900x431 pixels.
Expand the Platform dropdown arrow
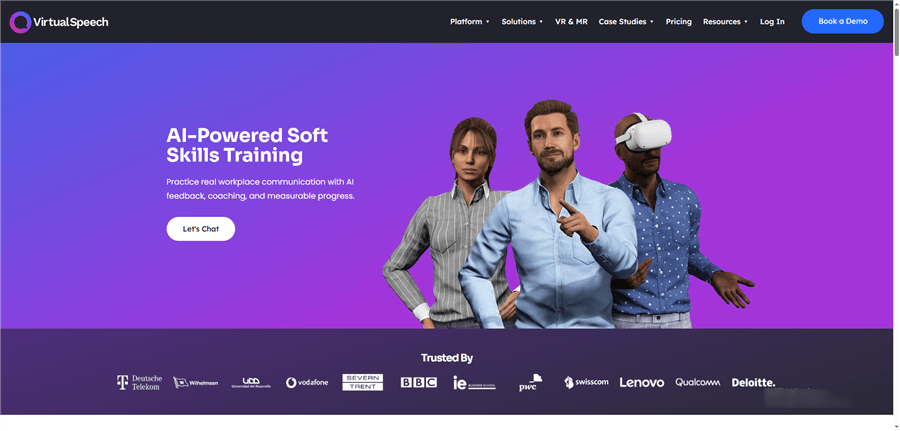(487, 22)
